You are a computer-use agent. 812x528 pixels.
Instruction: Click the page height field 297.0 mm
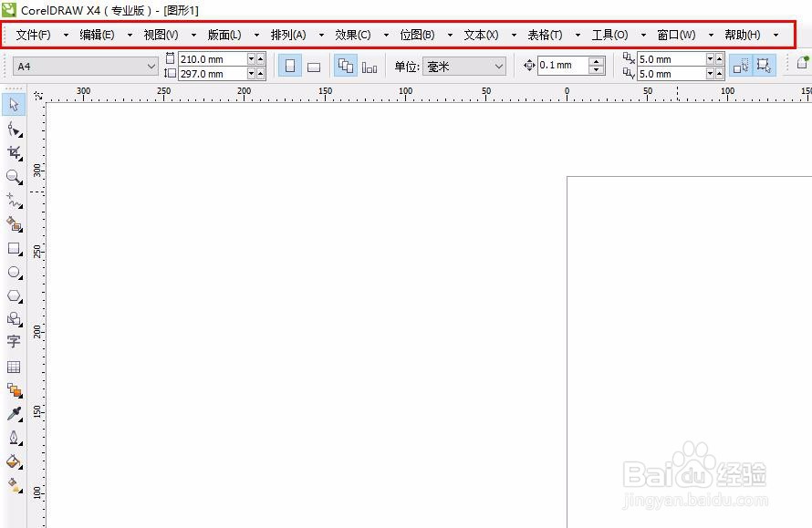(213, 74)
